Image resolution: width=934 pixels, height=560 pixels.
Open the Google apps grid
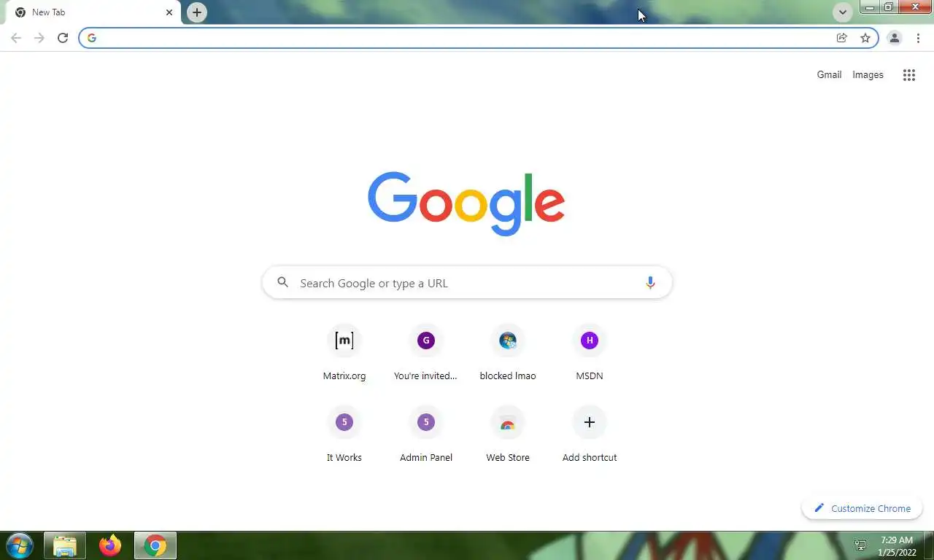pos(908,74)
